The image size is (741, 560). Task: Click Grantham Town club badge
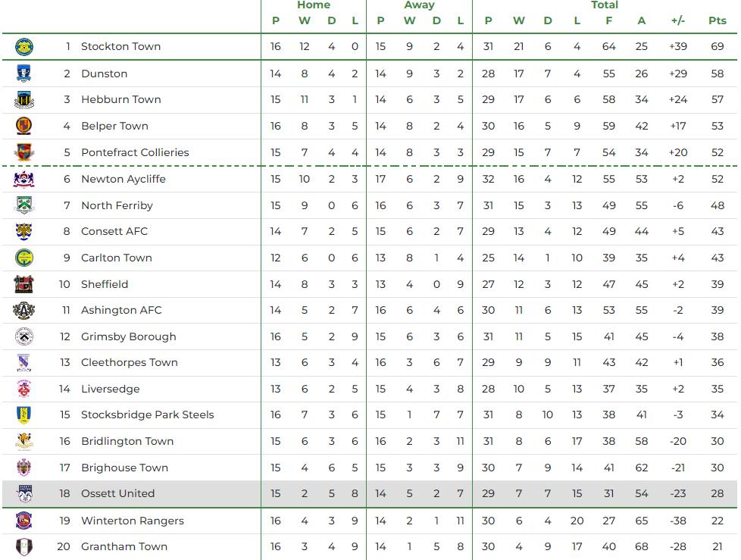coord(24,546)
